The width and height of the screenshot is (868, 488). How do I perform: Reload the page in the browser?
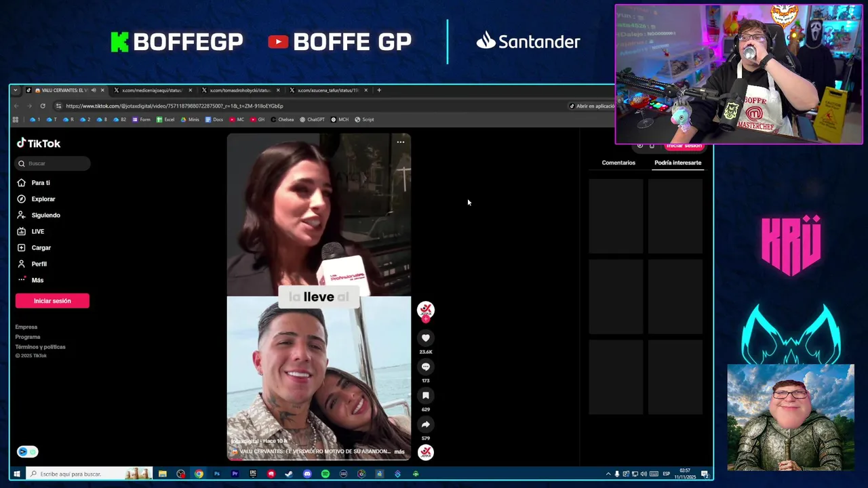[x=43, y=106]
